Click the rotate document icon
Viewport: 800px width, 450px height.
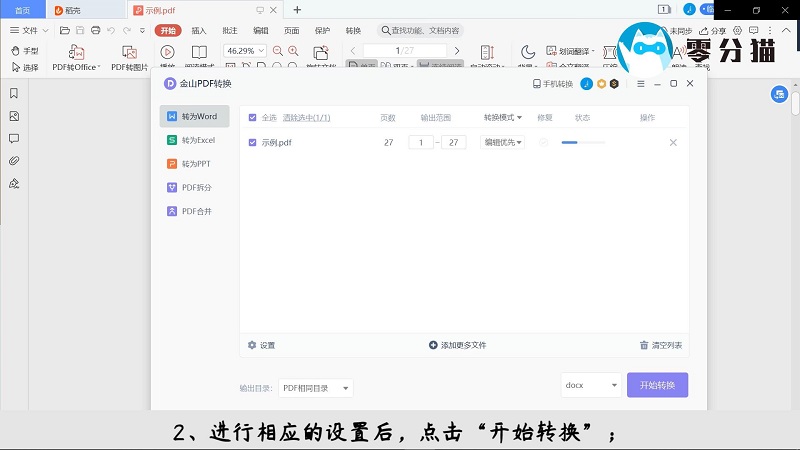click(x=321, y=53)
